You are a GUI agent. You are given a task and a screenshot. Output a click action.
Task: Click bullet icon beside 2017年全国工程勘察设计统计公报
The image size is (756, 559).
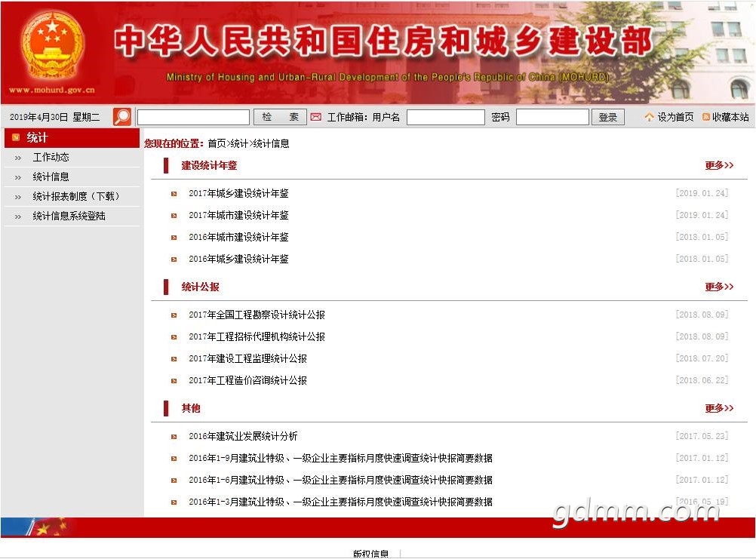click(x=174, y=315)
